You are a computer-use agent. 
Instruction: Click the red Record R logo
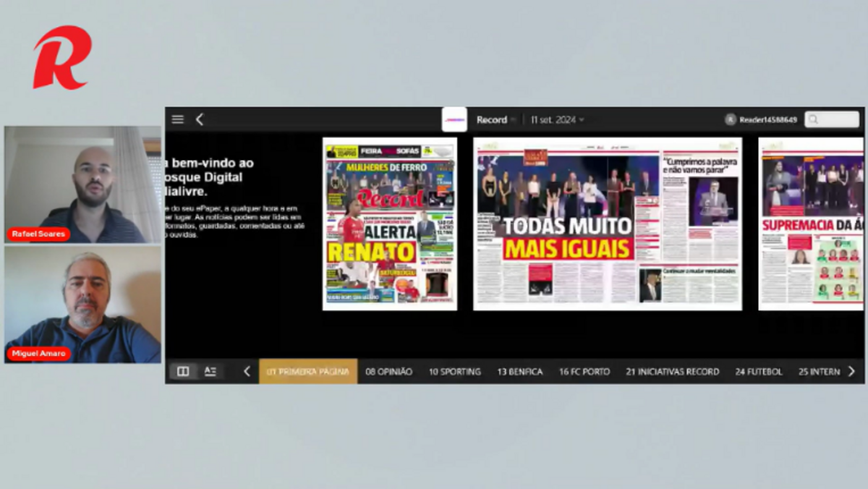pos(62,57)
